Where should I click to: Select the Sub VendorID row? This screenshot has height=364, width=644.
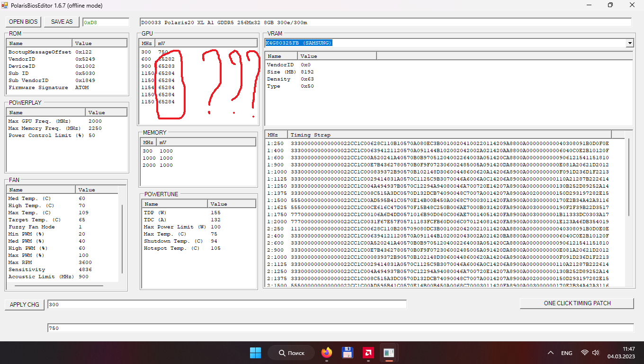pos(67,81)
